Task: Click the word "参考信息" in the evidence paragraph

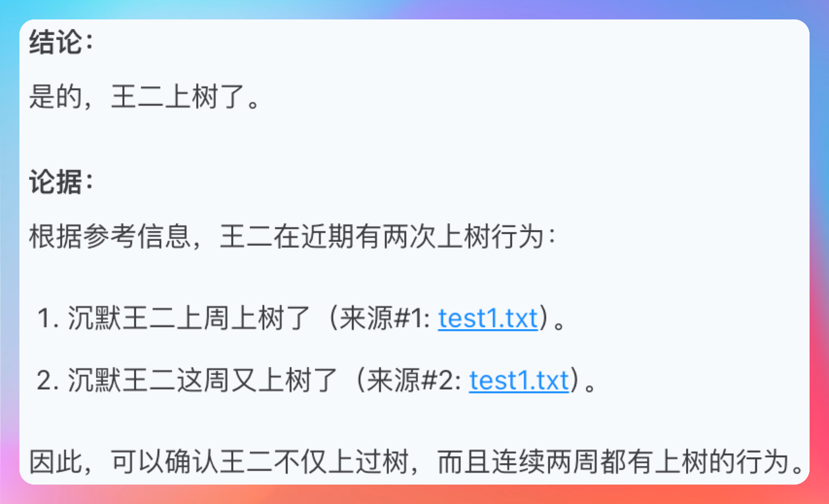Action: pyautogui.click(x=137, y=236)
